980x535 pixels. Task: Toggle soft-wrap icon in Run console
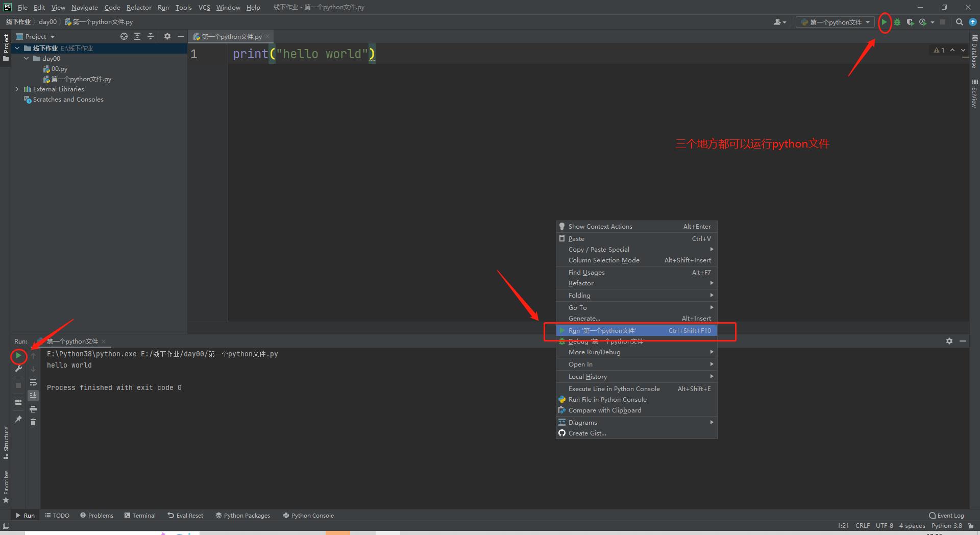[33, 382]
